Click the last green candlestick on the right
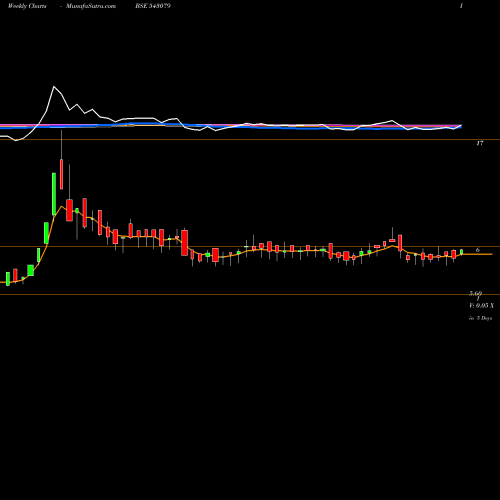Viewport: 500px width, 500px height. pyautogui.click(x=462, y=252)
